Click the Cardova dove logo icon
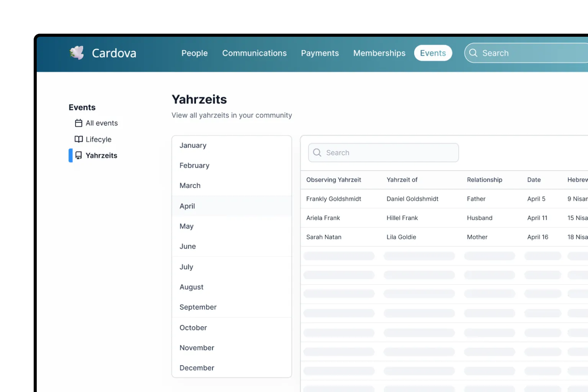Screen dimensions: 588x392 coord(77,53)
